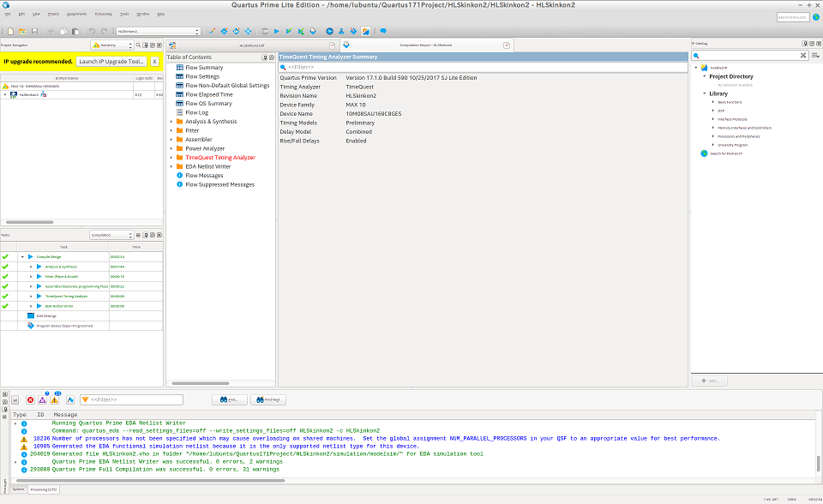
Task: Dismiss the IP upgrade recommended banner
Action: (x=155, y=62)
